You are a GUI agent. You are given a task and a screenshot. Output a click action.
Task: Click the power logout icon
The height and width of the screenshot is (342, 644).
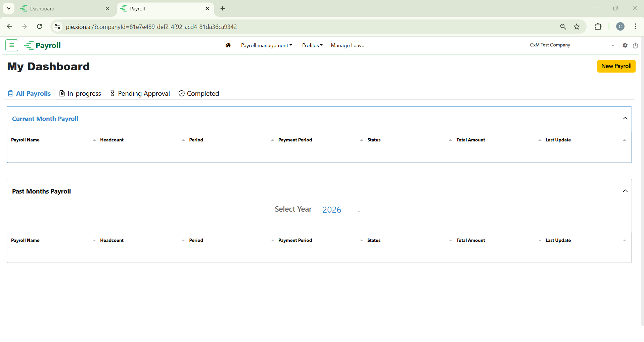pyautogui.click(x=635, y=45)
